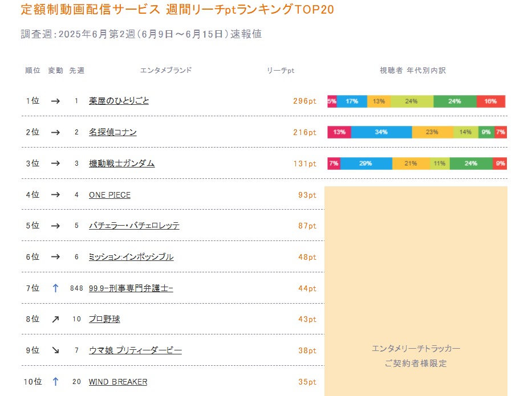
Task: Click the ウマ娘 プリティーダービー link
Action: [135, 350]
